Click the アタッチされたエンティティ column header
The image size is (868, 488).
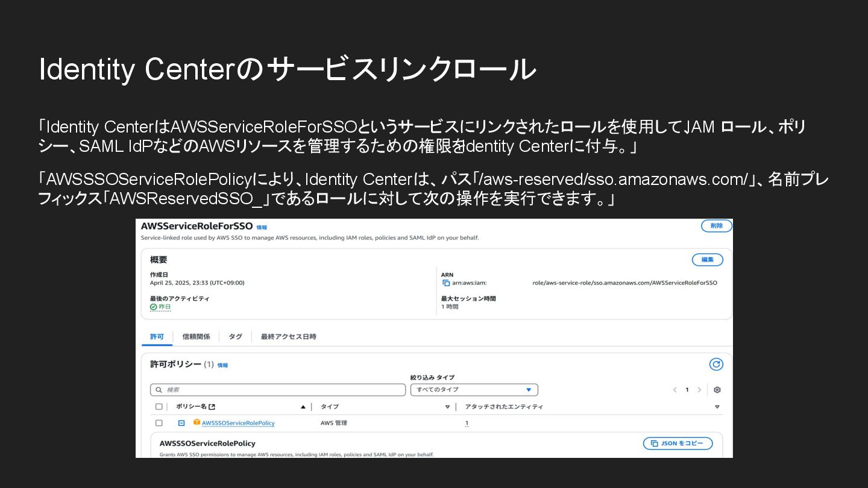[x=504, y=407]
